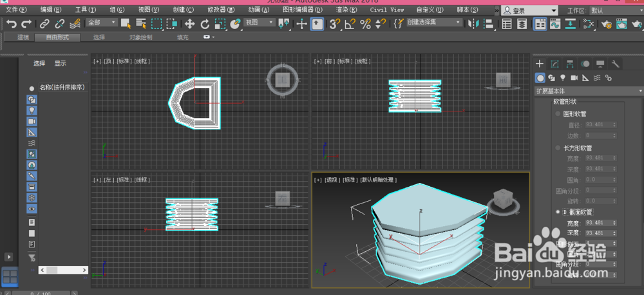
Task: Open the 编辑(E) menu
Action: pos(51,10)
